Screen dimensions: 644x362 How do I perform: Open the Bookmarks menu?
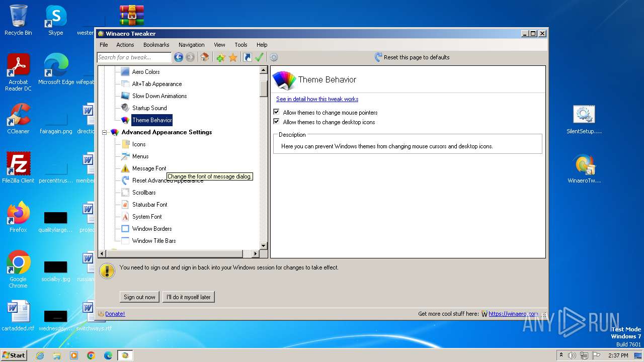point(156,45)
